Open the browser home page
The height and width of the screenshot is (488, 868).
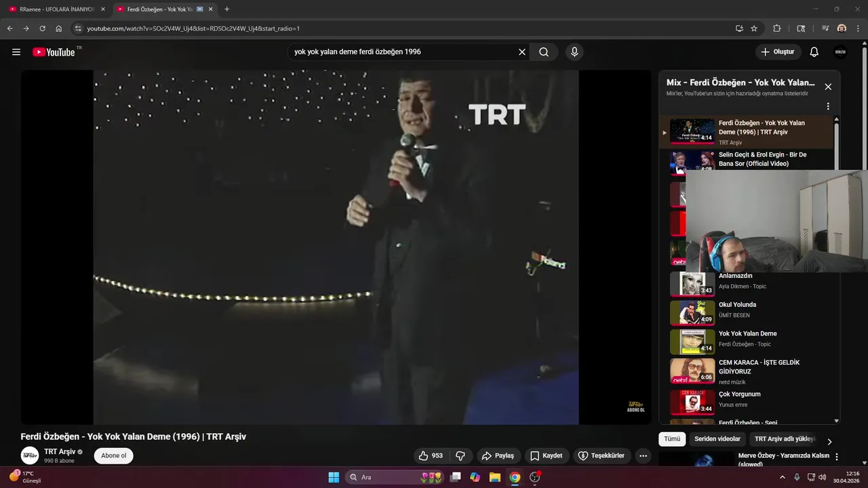59,28
